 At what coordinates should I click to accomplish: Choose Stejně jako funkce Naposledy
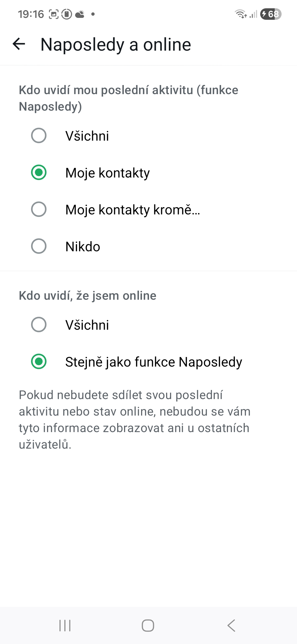pos(39,362)
